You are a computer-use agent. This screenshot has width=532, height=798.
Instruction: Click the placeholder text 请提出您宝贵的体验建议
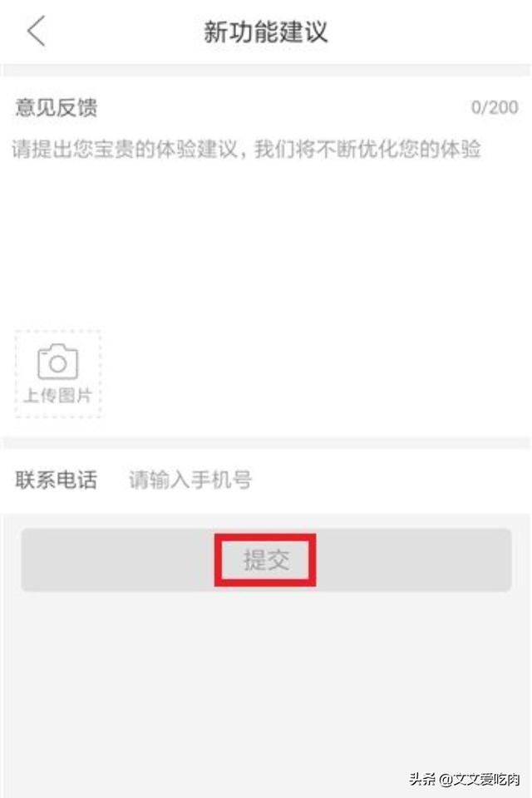pyautogui.click(x=124, y=149)
